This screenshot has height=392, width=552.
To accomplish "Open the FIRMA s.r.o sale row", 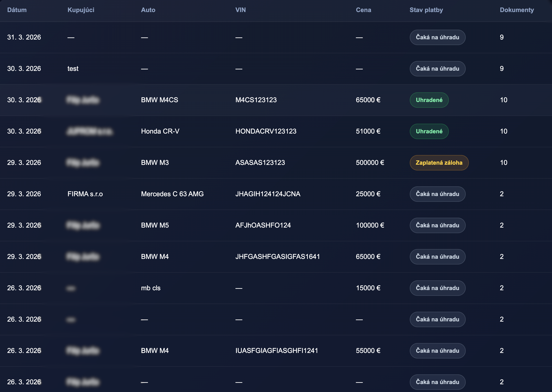I will tap(85, 194).
